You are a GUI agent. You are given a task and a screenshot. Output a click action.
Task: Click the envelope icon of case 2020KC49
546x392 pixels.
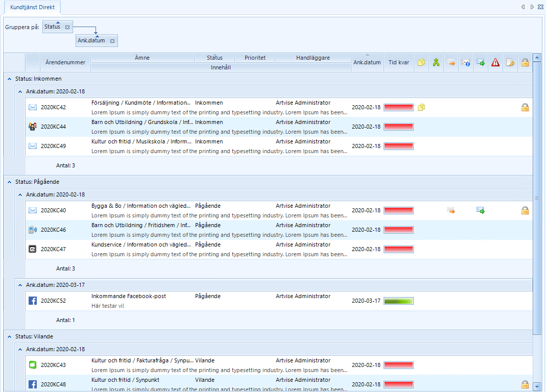coord(32,146)
